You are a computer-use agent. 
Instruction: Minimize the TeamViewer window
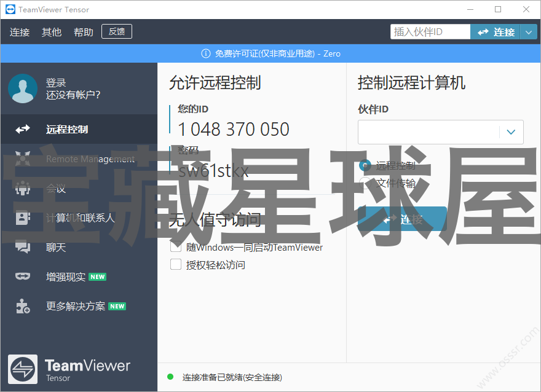click(470, 9)
